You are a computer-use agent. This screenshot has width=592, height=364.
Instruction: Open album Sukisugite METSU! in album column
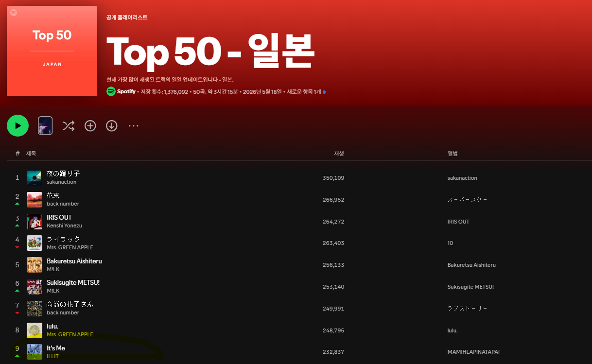pos(470,287)
